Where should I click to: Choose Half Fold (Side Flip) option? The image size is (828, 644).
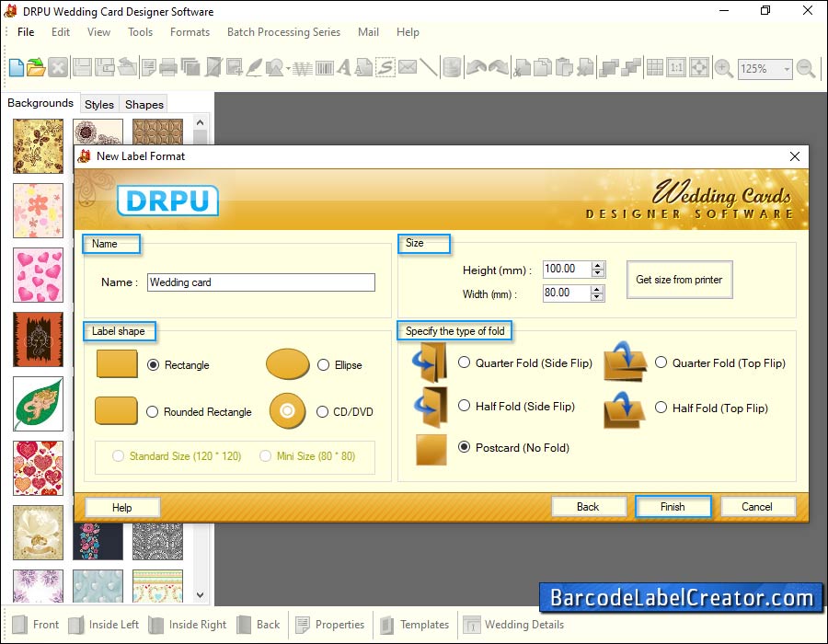pos(464,406)
